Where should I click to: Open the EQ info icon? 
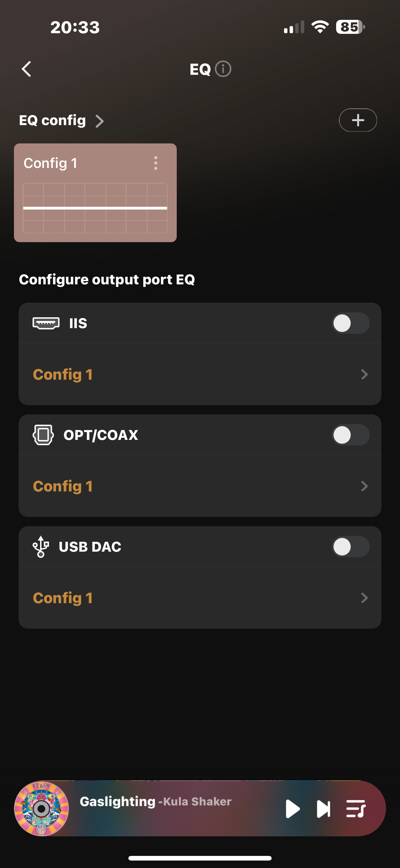[x=223, y=69]
